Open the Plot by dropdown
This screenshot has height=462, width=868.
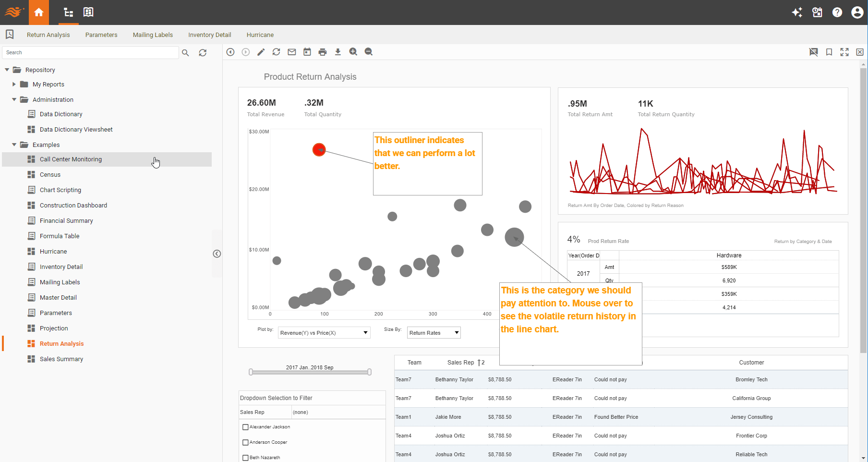click(324, 333)
